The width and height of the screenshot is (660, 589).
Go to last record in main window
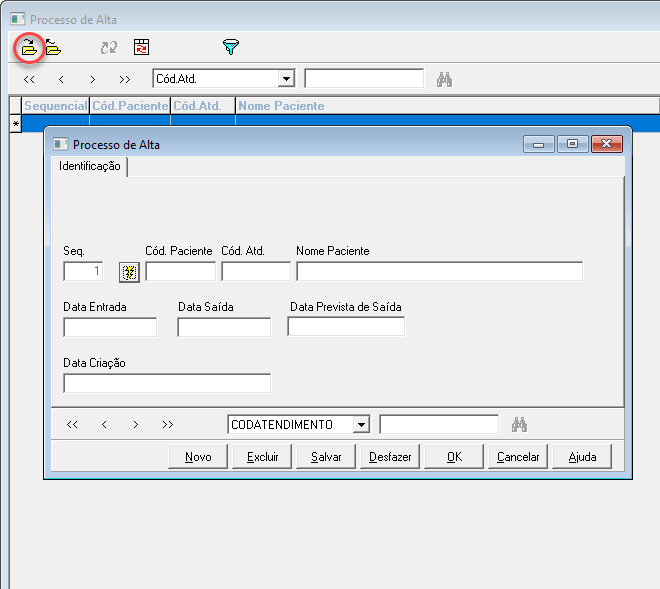125,79
